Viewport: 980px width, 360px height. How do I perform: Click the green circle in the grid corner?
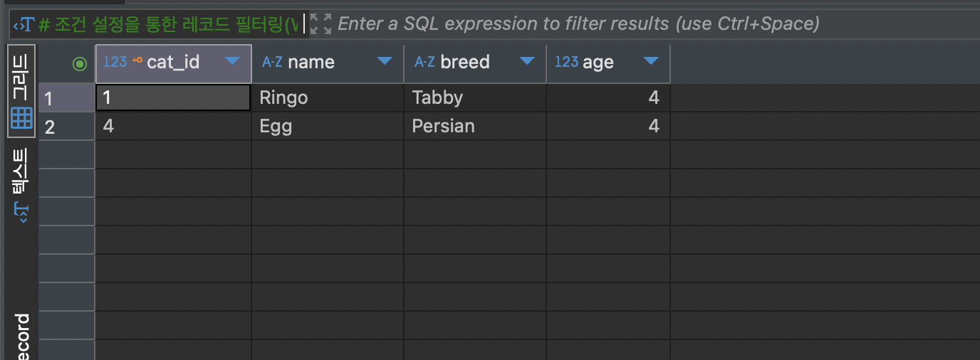(80, 64)
